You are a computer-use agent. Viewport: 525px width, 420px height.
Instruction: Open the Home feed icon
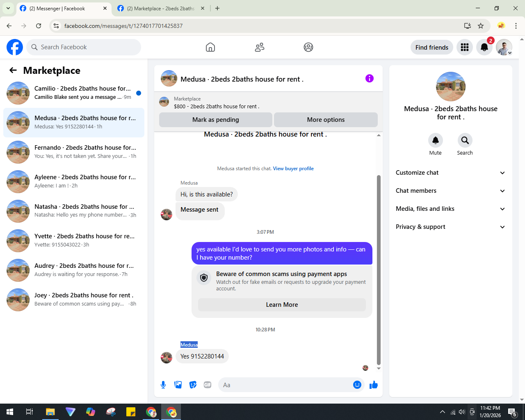[x=210, y=47]
